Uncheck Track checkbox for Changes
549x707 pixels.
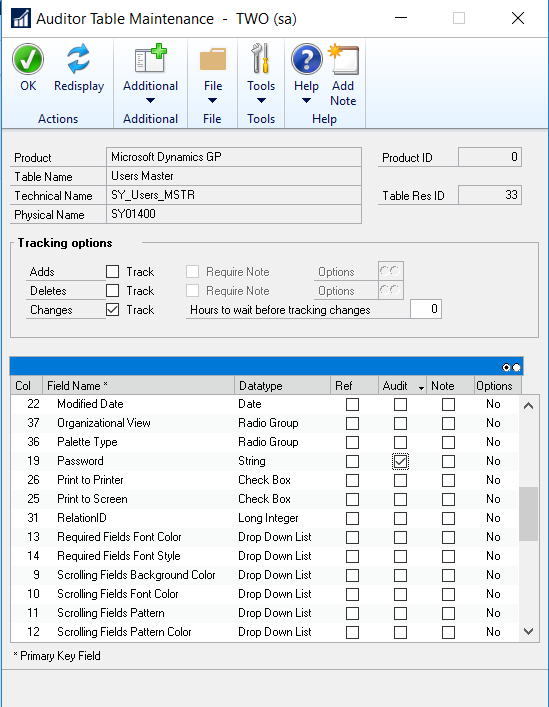tap(113, 309)
